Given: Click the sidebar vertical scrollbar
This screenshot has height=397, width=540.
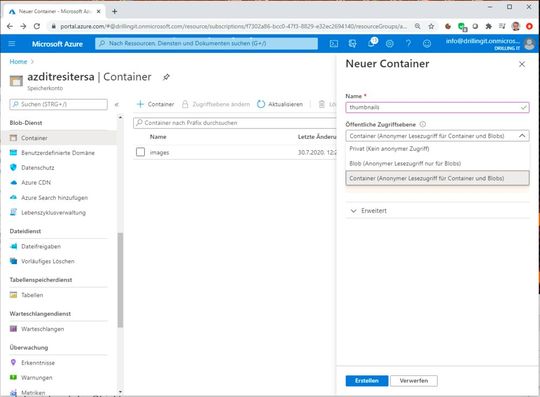Looking at the screenshot, I should click(120, 280).
